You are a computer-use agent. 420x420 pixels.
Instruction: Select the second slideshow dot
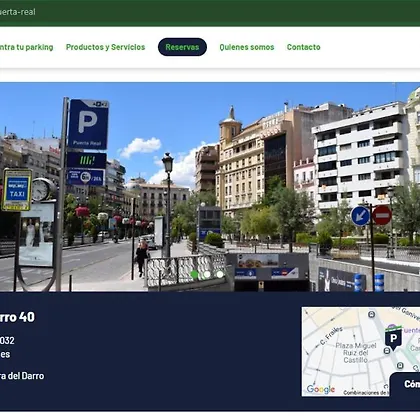207,274
